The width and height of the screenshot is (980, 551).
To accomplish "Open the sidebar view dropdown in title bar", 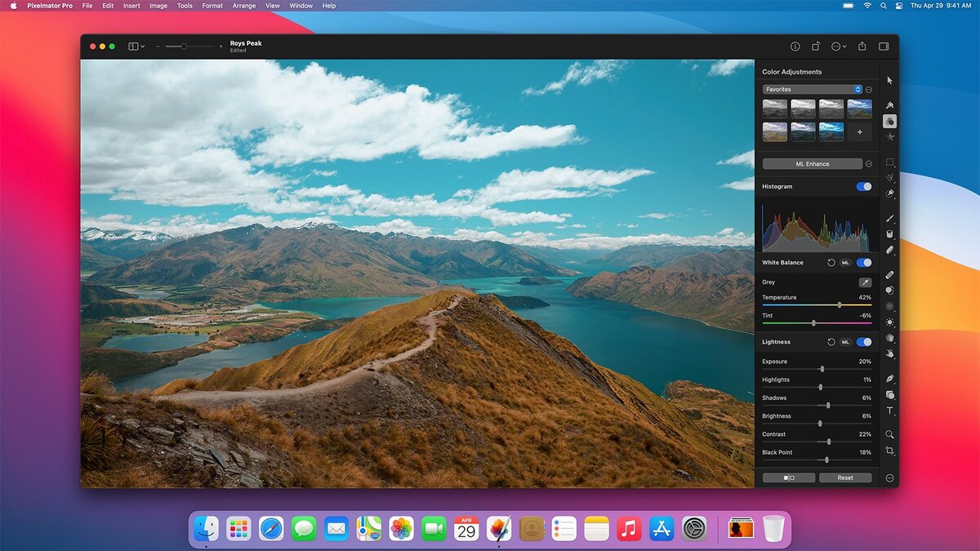I will pyautogui.click(x=136, y=47).
